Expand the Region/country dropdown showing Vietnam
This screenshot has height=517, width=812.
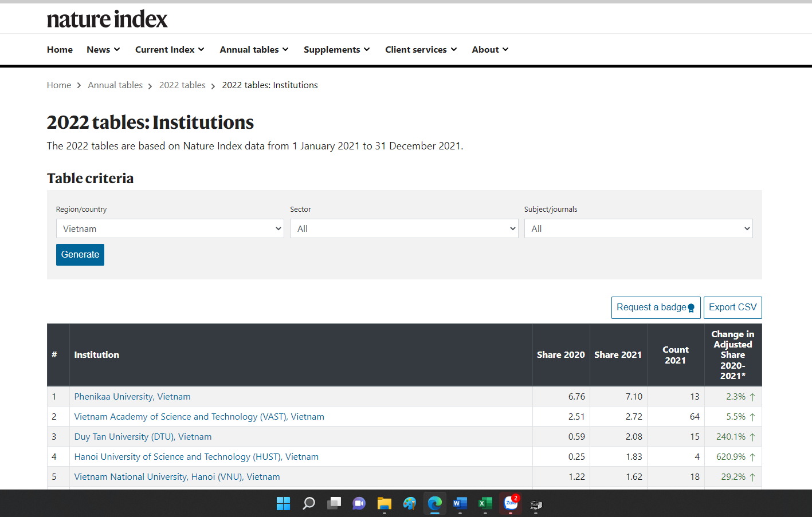[x=170, y=228]
